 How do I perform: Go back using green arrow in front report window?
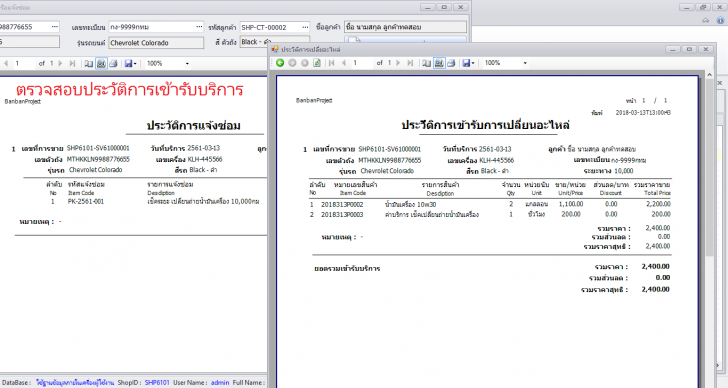pos(280,63)
